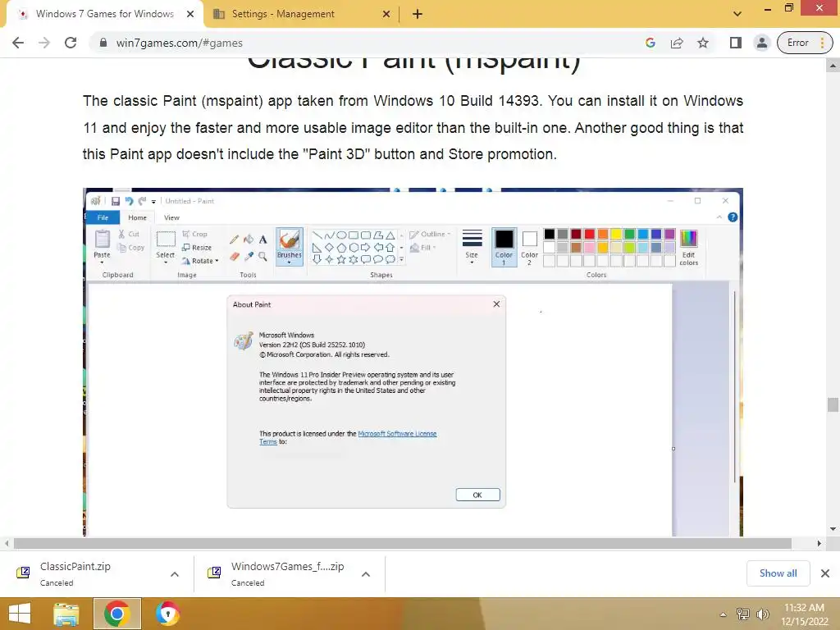
Task: Click the Color 2 white swatch in Paint screenshot
Action: point(529,239)
